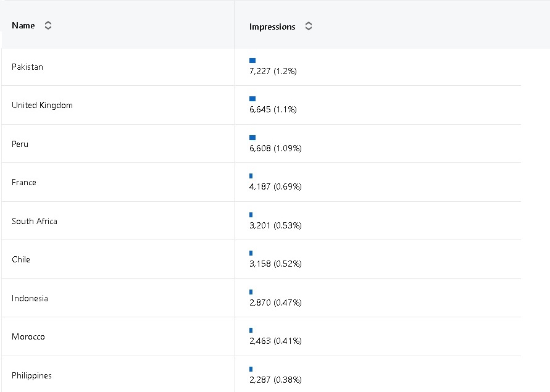Click the blue impressions bar for Pakistan
550x392 pixels.
point(252,60)
